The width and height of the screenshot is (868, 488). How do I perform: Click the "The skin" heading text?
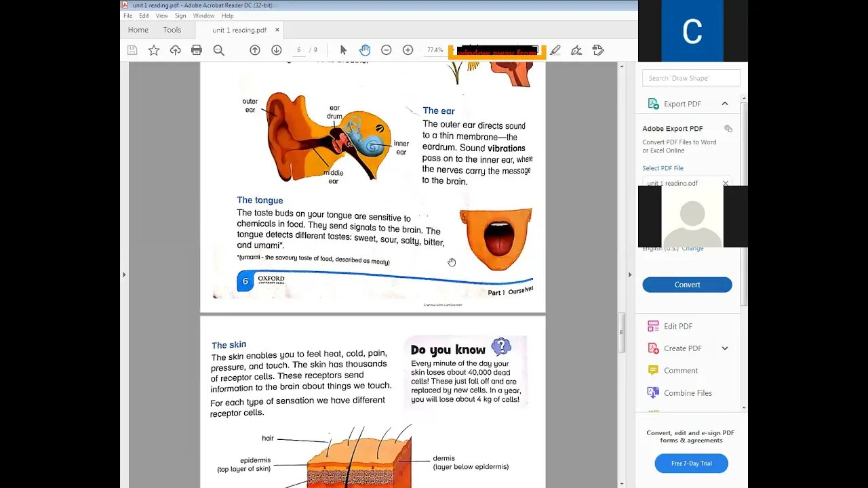click(x=229, y=345)
